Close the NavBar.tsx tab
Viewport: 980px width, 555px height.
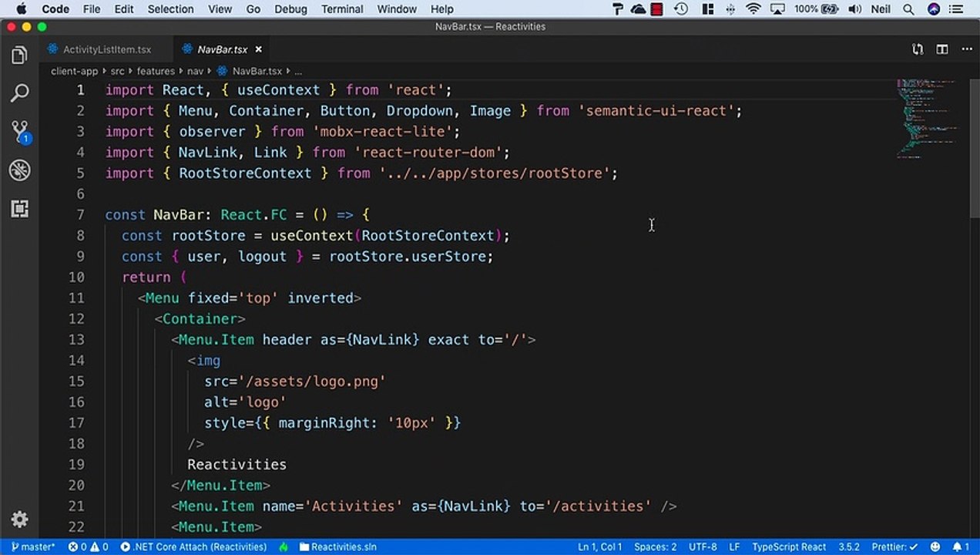pyautogui.click(x=259, y=49)
